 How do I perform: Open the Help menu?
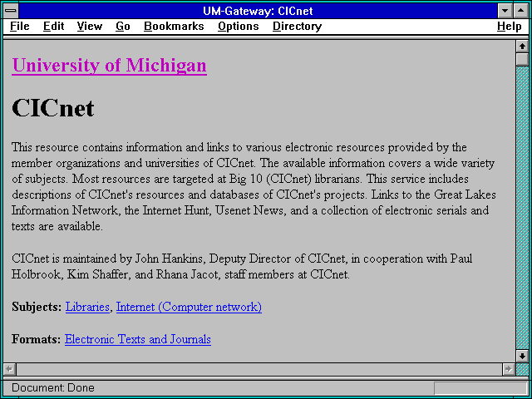point(510,27)
